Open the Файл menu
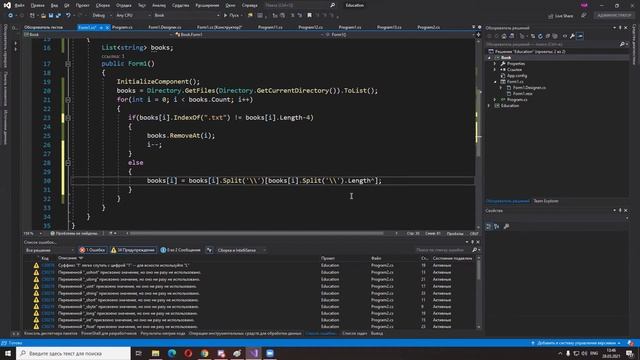This screenshot has width=640, height=360. 20,5
